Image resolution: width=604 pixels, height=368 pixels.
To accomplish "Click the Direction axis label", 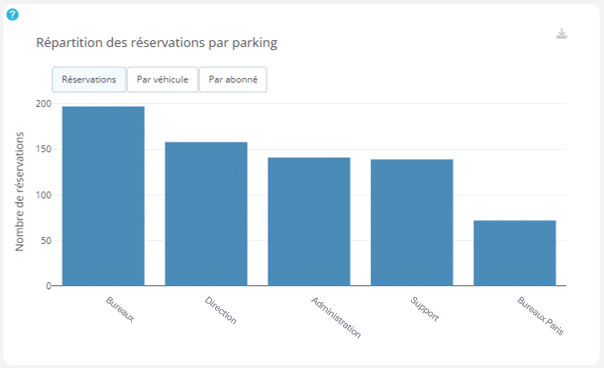I will [220, 310].
